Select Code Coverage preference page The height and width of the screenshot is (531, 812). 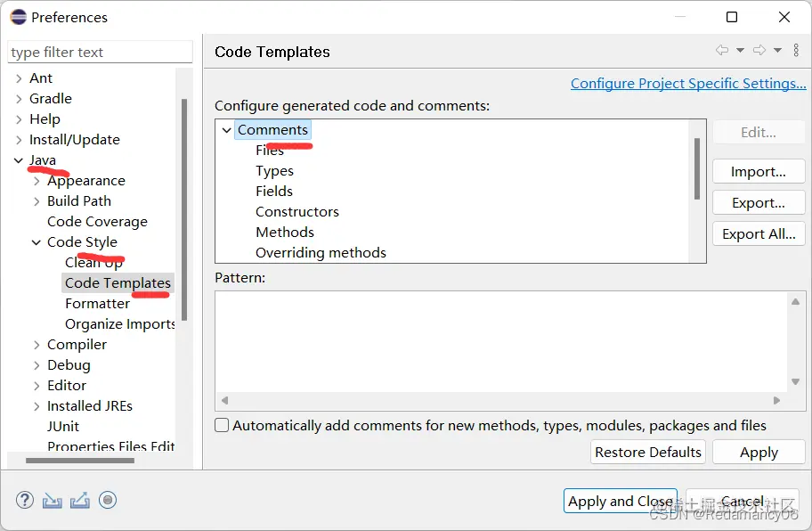(97, 222)
